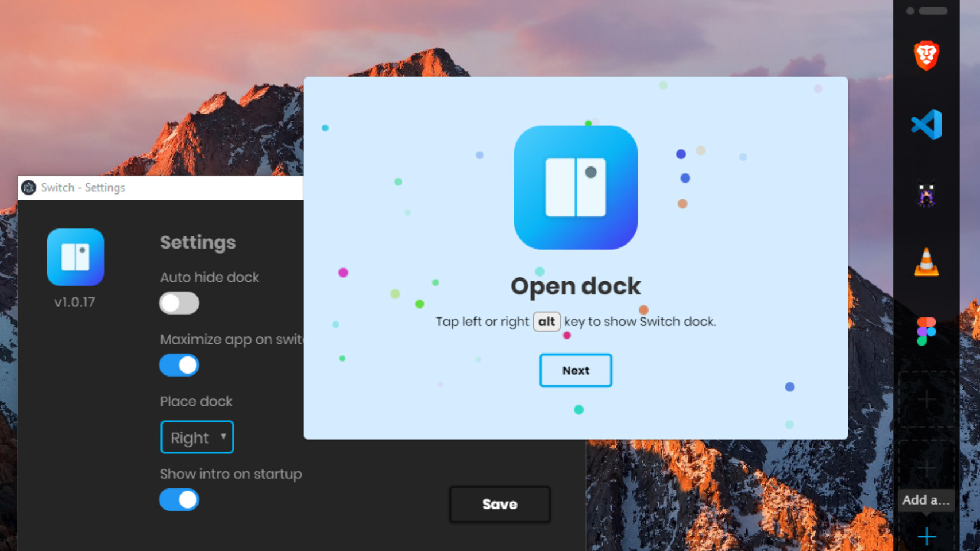Image resolution: width=980 pixels, height=551 pixels.
Task: Click the Save button in Settings
Action: point(499,504)
